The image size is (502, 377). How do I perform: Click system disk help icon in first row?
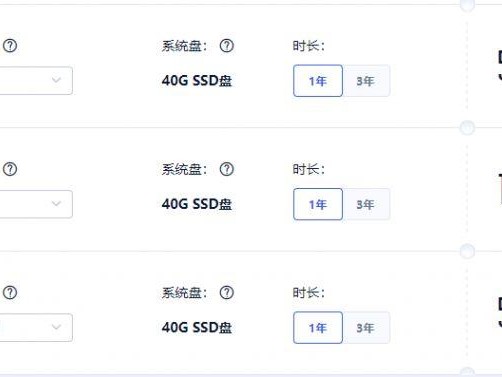227,46
